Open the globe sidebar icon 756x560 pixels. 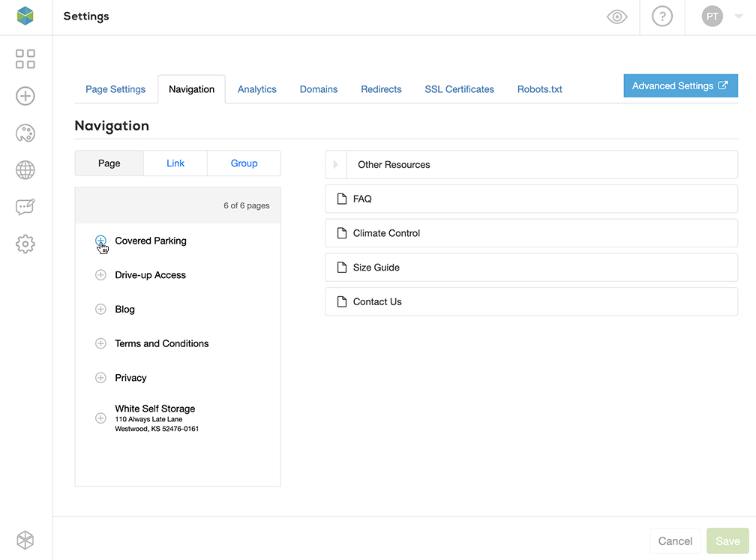[25, 170]
